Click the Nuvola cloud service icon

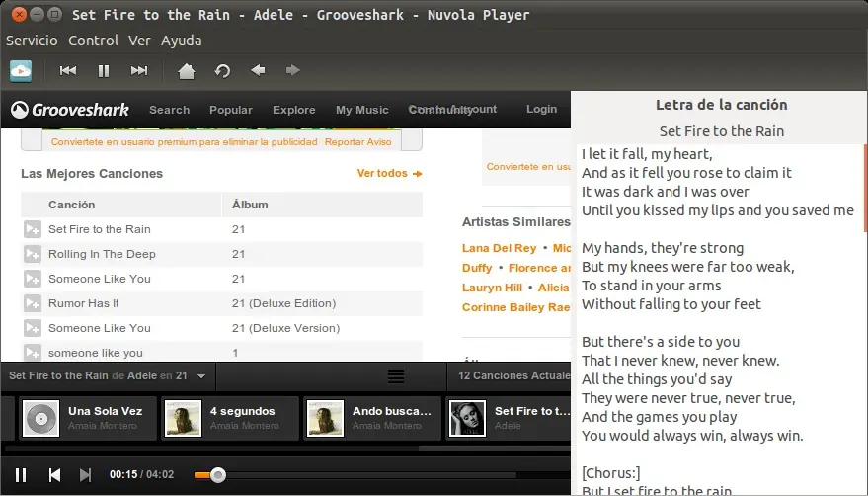(21, 71)
